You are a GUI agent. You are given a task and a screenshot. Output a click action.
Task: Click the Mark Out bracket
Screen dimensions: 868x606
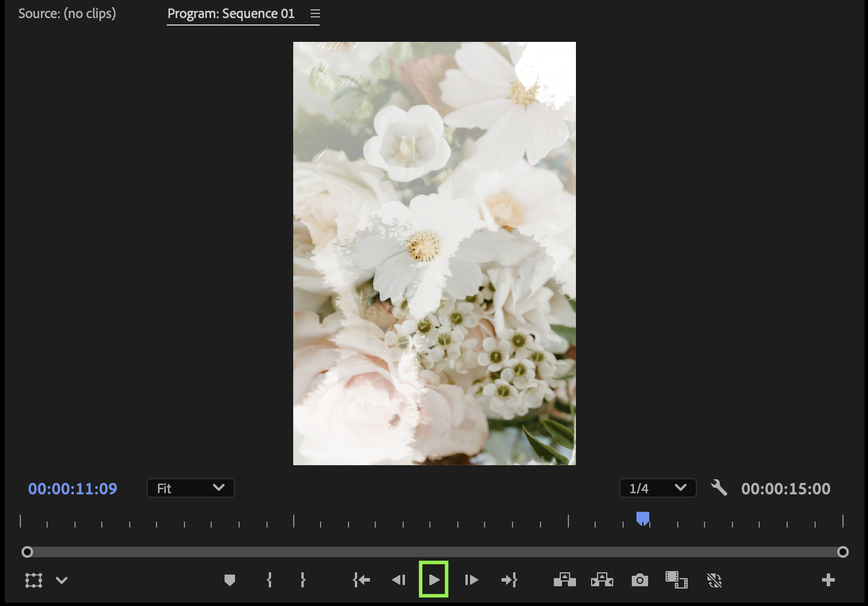click(x=303, y=580)
